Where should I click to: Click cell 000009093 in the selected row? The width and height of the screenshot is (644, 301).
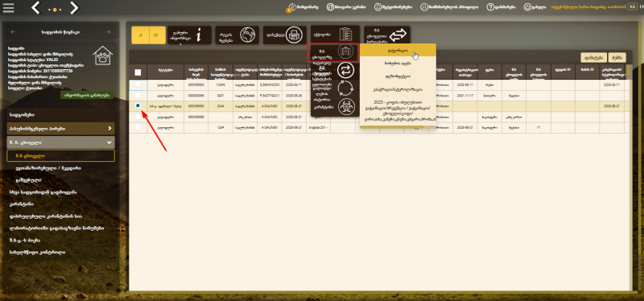pyautogui.click(x=196, y=106)
